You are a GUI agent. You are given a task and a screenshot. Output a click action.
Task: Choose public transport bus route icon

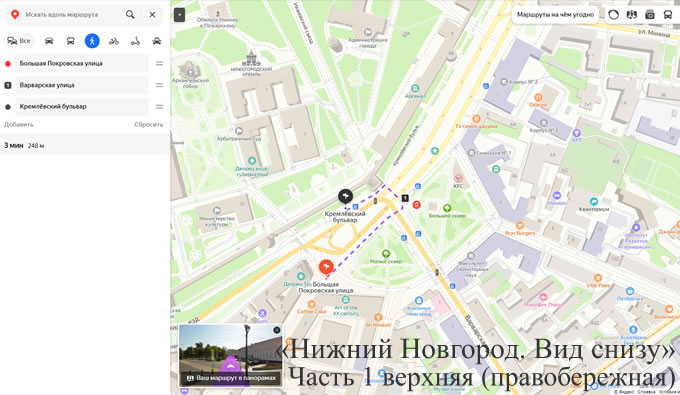click(x=70, y=41)
